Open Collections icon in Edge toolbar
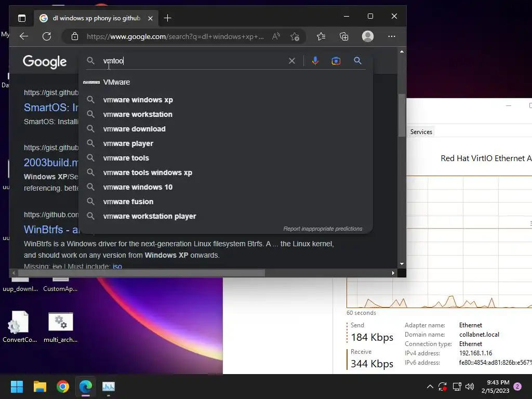This screenshot has width=532, height=399. (344, 36)
